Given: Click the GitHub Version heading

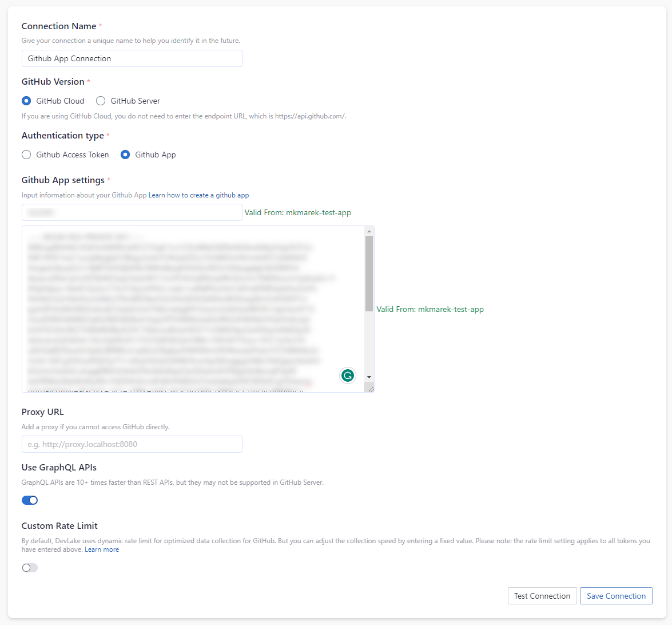Looking at the screenshot, I should point(53,81).
